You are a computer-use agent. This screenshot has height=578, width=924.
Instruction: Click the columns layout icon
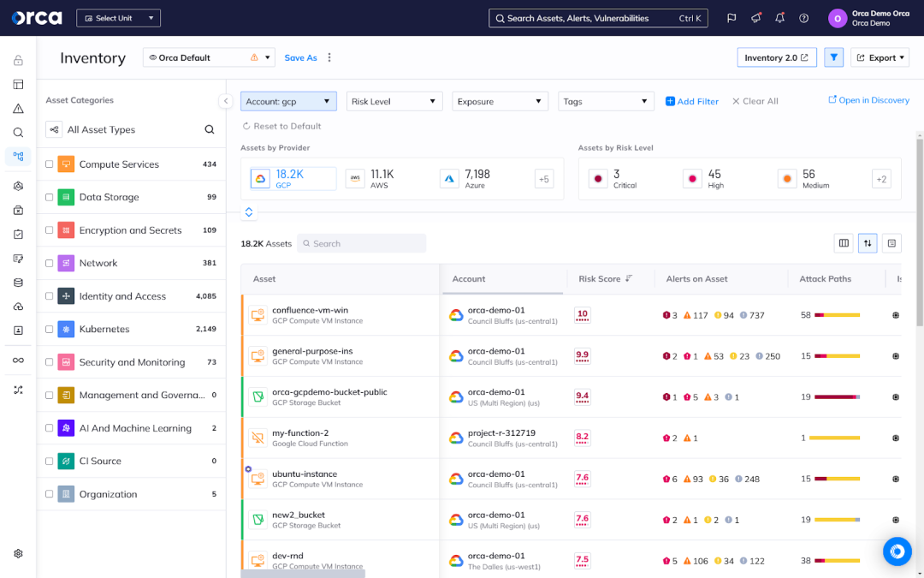(844, 243)
